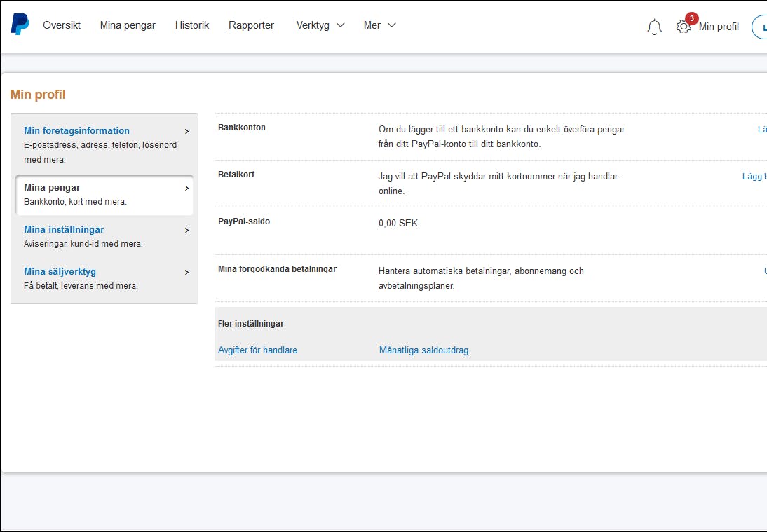Screen dimensions: 767x532
Task: Select Mina pengar sidebar tab
Action: [104, 195]
